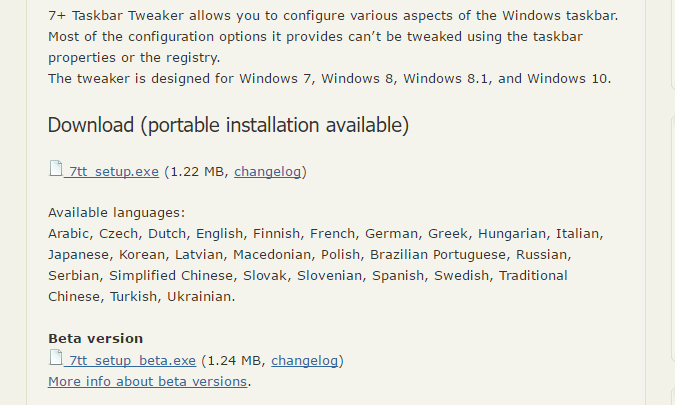This screenshot has height=405, width=675.
Task: Open More info about beta versions
Action: [x=147, y=381]
